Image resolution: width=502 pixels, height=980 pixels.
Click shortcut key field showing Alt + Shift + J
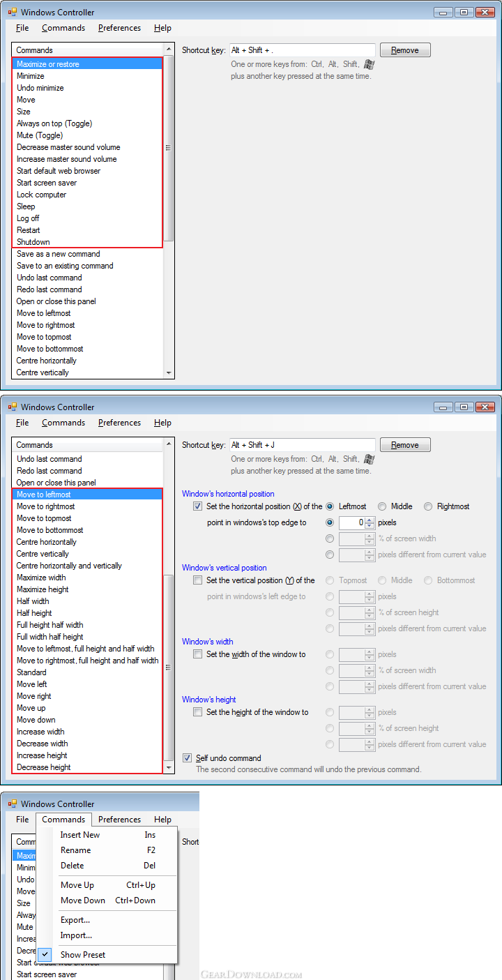click(x=303, y=445)
